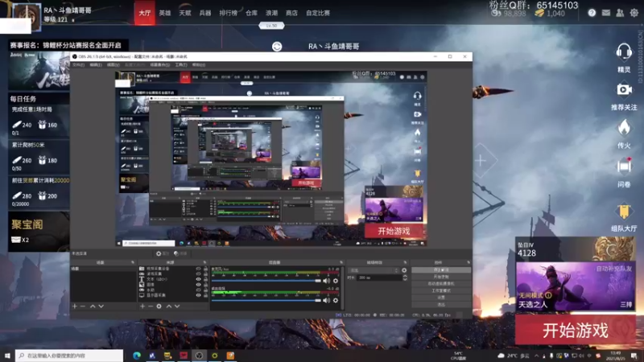
Task: Adjust the 麦克风/Aux volume slider
Action: tap(266, 281)
